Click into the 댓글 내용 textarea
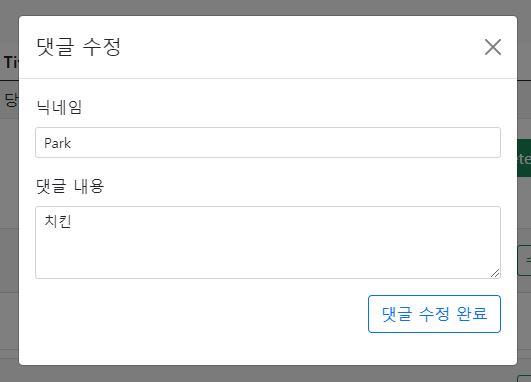The image size is (531, 382). click(268, 242)
